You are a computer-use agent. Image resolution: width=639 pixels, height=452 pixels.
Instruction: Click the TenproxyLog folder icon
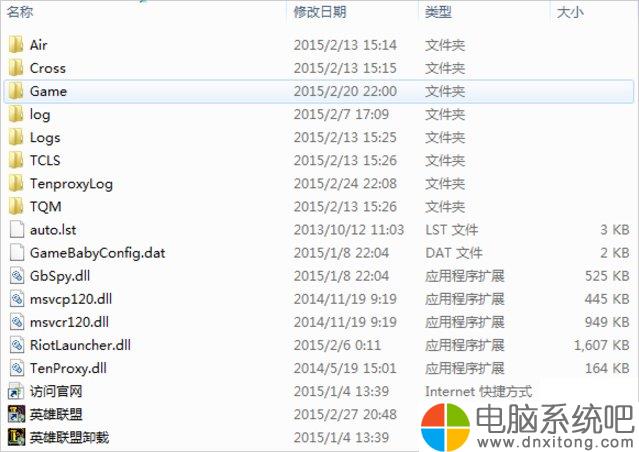click(x=16, y=183)
